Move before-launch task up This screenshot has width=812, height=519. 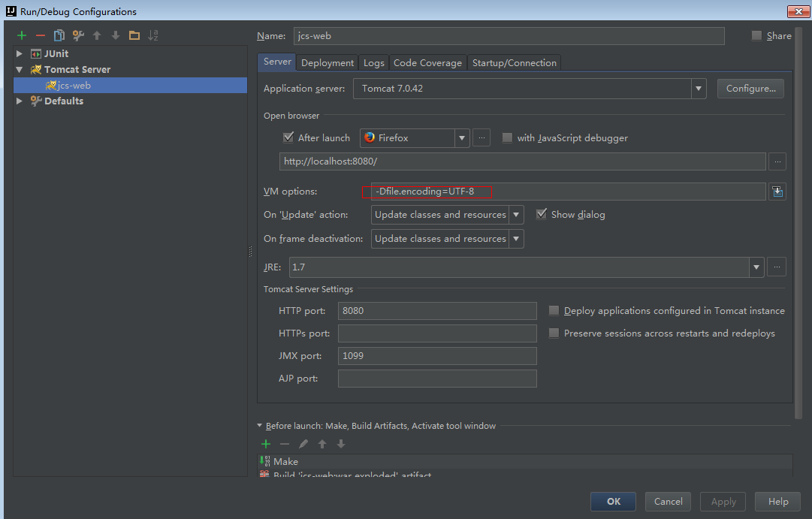point(322,444)
